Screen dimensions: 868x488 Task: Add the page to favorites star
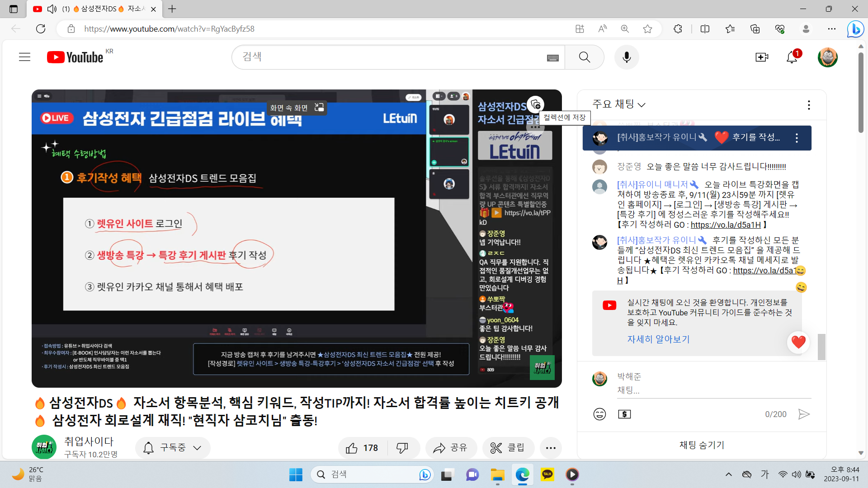647,29
